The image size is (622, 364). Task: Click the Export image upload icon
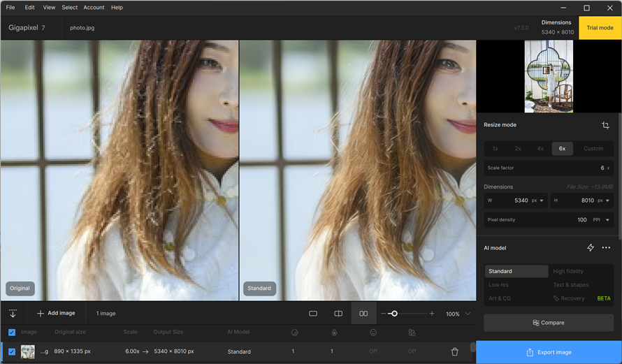(x=530, y=352)
